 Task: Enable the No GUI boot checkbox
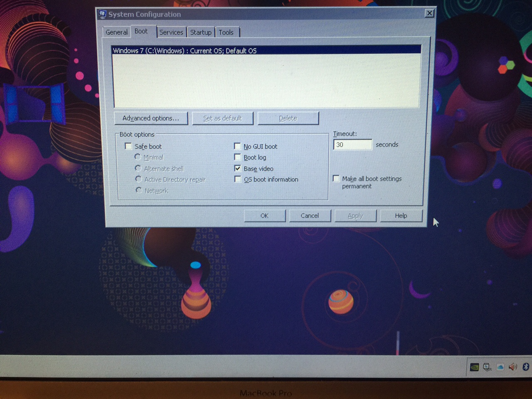(237, 146)
